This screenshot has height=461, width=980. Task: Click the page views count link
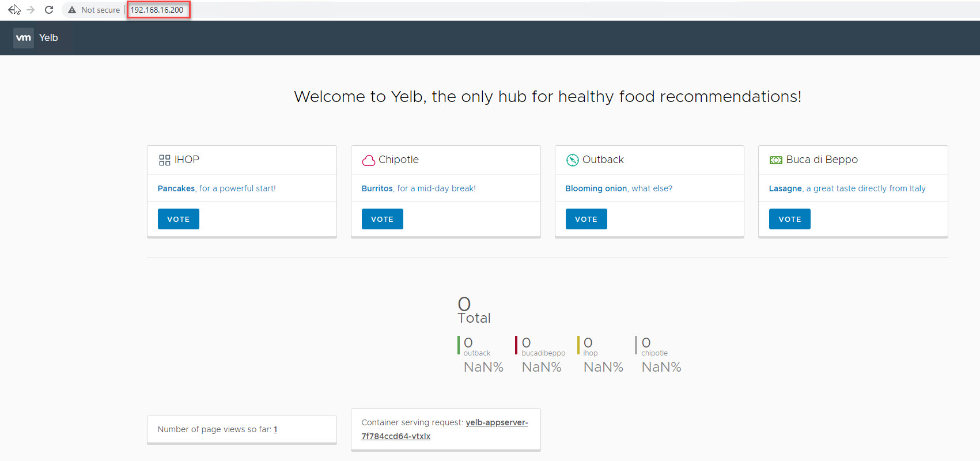click(x=275, y=429)
